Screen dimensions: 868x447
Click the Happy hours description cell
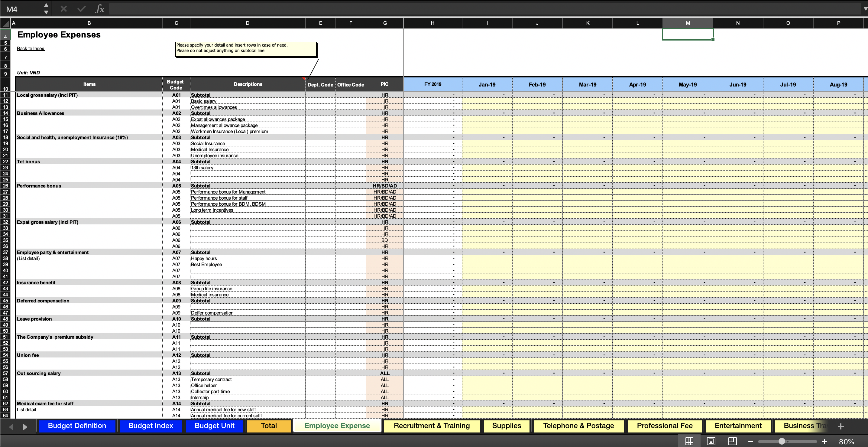pos(248,258)
